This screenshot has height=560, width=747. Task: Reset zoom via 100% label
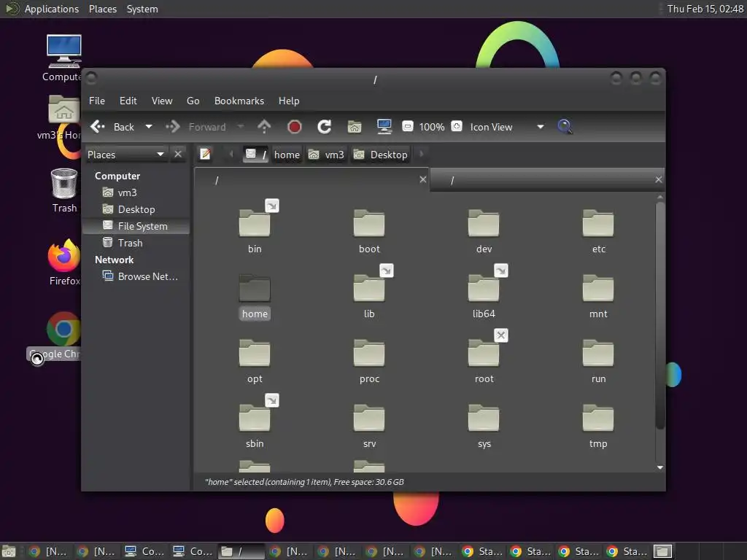[432, 127]
